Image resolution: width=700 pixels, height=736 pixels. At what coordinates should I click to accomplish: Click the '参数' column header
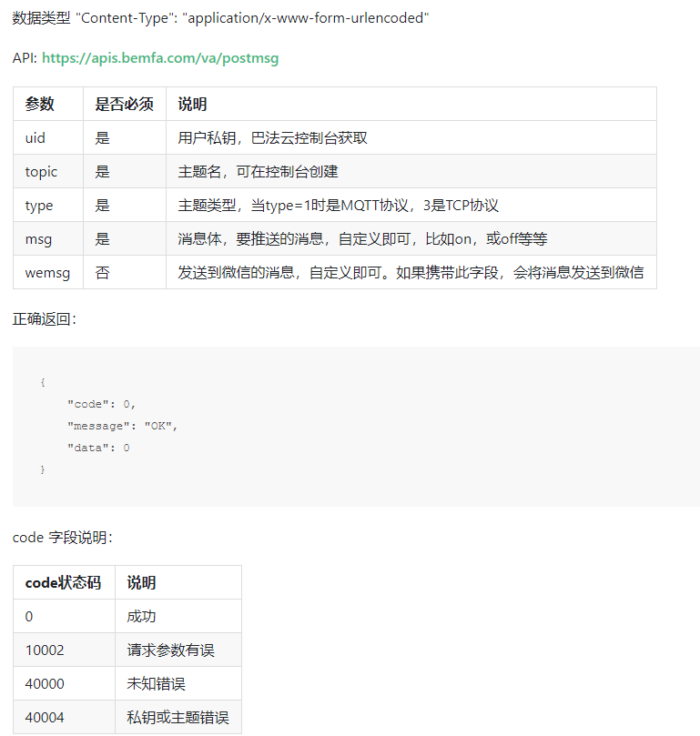click(x=48, y=104)
